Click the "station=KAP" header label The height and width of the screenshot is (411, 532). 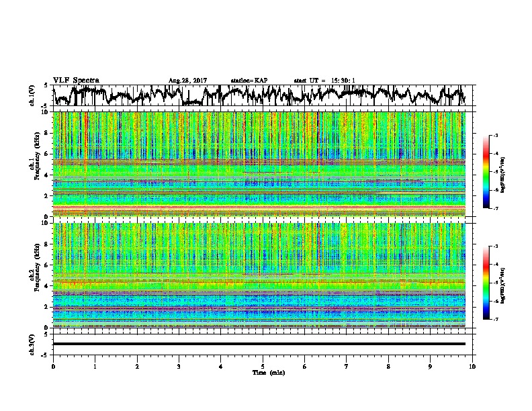(249, 81)
